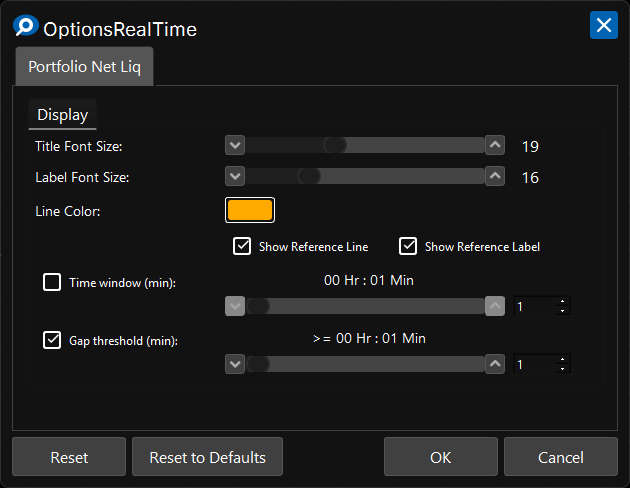Viewport: 630px width, 488px height.
Task: Uncheck the Show Reference Line checkbox
Action: pos(242,246)
